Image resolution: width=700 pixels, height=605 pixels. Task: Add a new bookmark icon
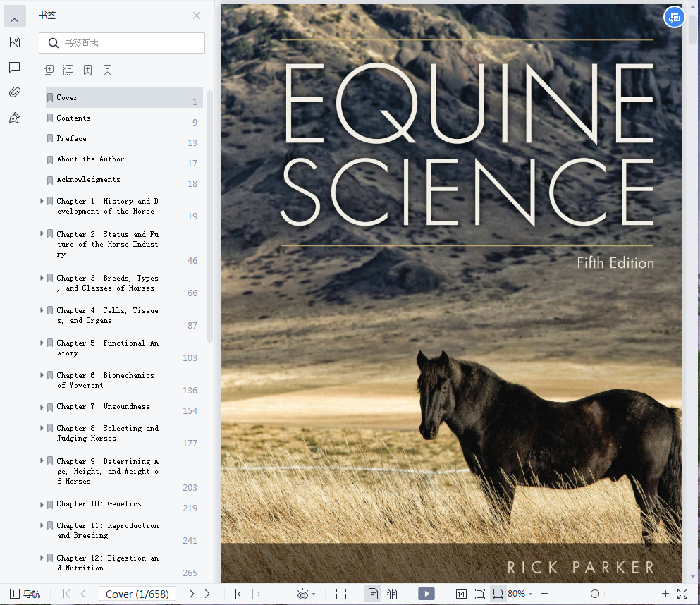pos(87,70)
